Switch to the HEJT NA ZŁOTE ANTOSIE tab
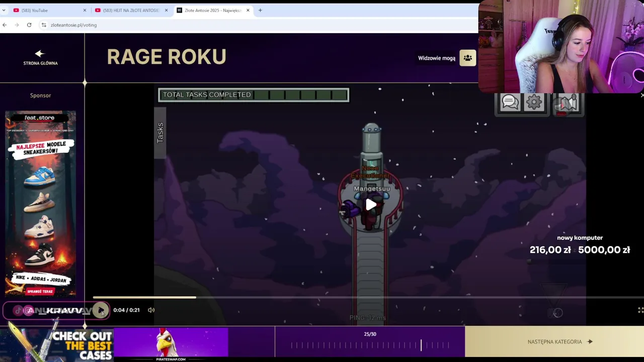This screenshot has height=362, width=644. coord(131,10)
